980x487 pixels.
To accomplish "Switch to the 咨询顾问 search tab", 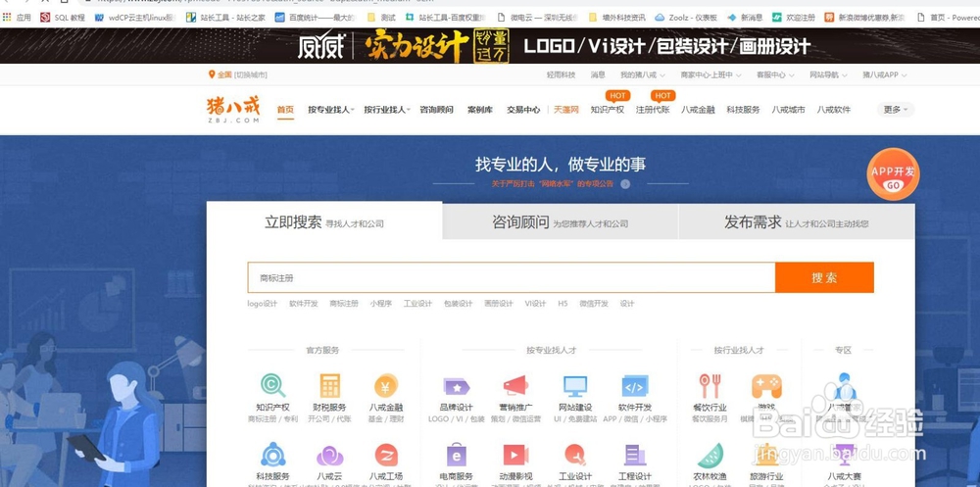I will 560,221.
